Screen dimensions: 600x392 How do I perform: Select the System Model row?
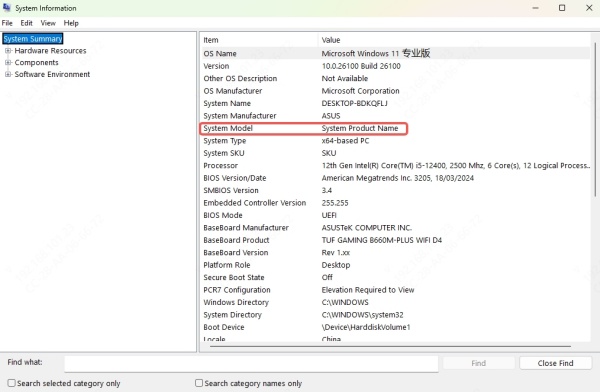pyautogui.click(x=396, y=128)
